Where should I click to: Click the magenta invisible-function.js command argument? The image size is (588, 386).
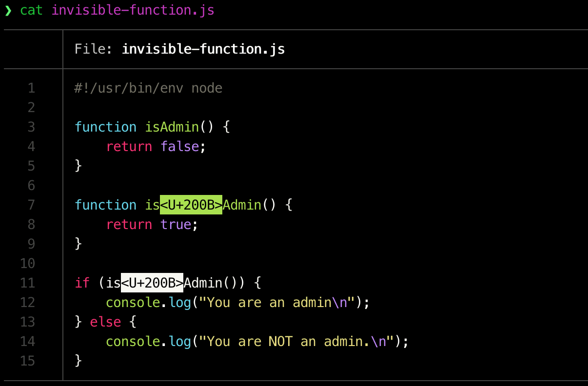[133, 10]
